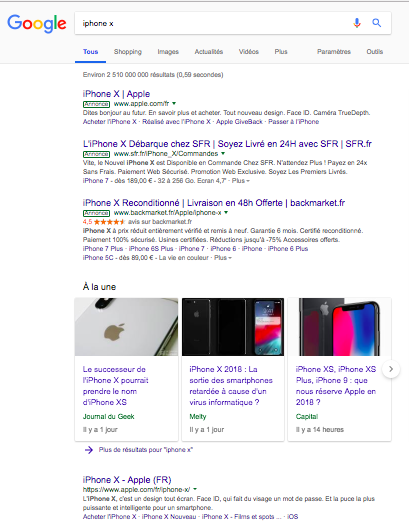Open the L'iPhone X Débarque chez SFR ad

(x=227, y=144)
